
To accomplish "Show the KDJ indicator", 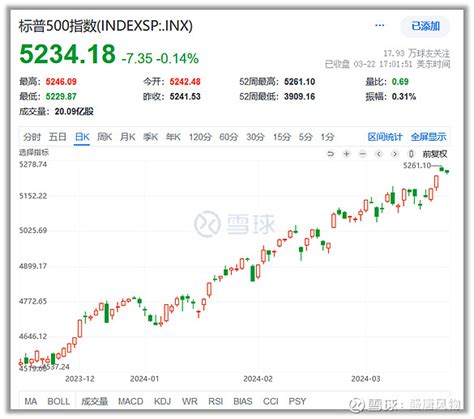I will click(x=162, y=401).
